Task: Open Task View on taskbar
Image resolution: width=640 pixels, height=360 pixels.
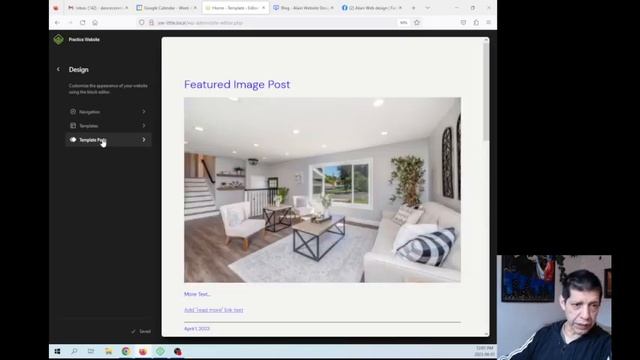Action: coord(91,351)
